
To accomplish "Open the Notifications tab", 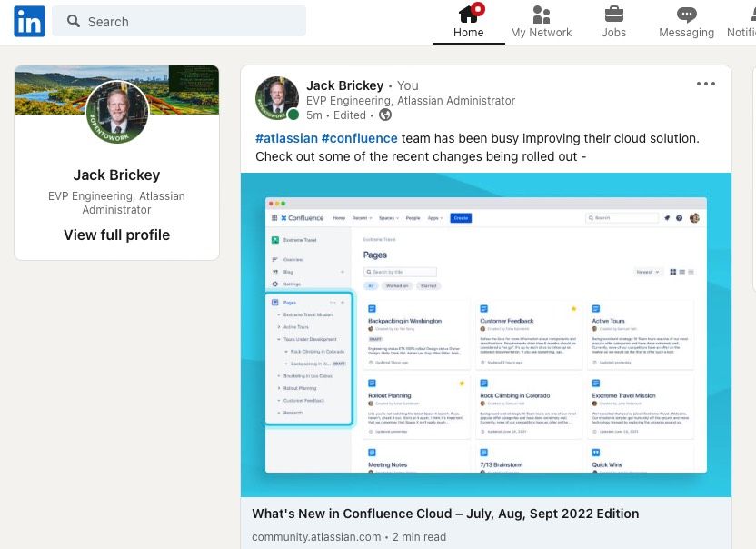I will (741, 22).
